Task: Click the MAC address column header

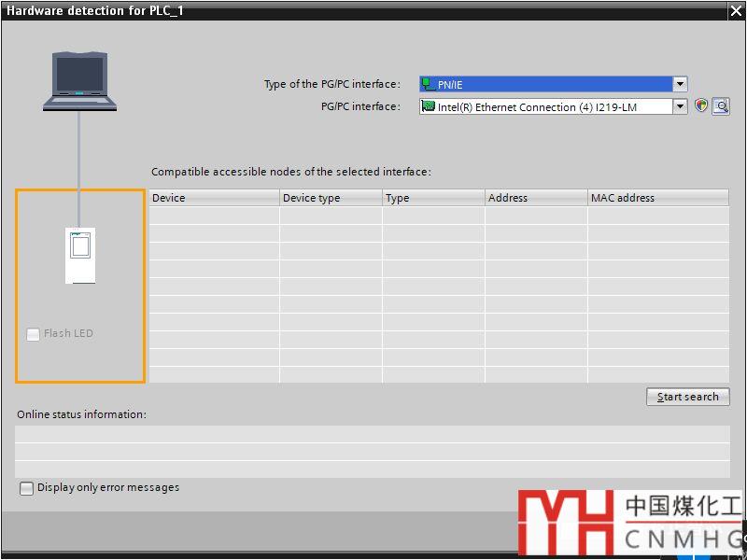Action: pyautogui.click(x=658, y=198)
